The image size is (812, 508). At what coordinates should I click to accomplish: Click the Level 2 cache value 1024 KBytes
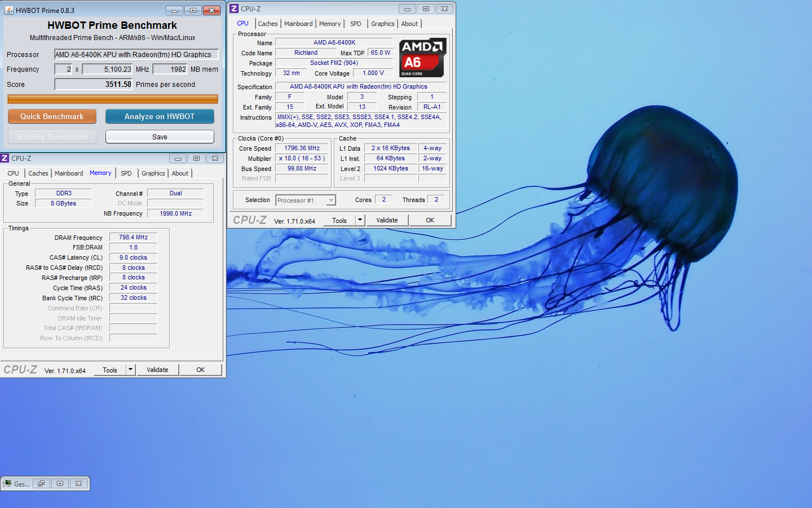coord(390,168)
